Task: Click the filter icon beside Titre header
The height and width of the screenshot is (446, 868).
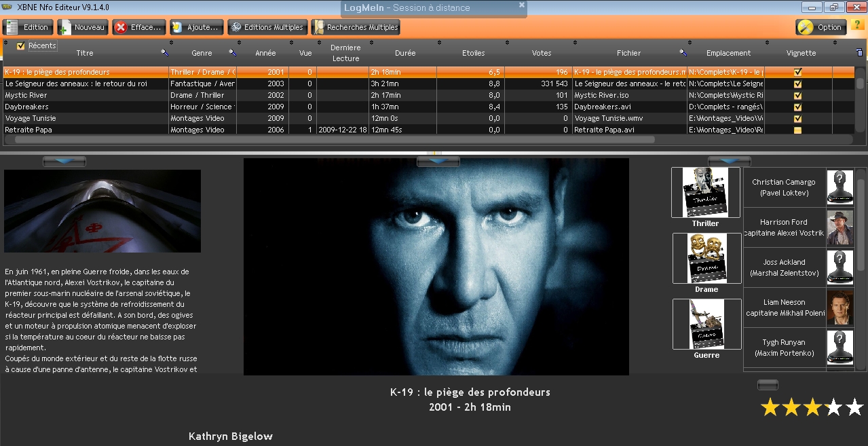Action: coord(164,52)
